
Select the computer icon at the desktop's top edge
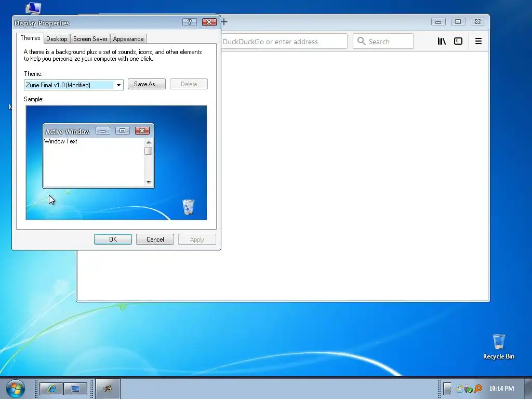coord(33,7)
